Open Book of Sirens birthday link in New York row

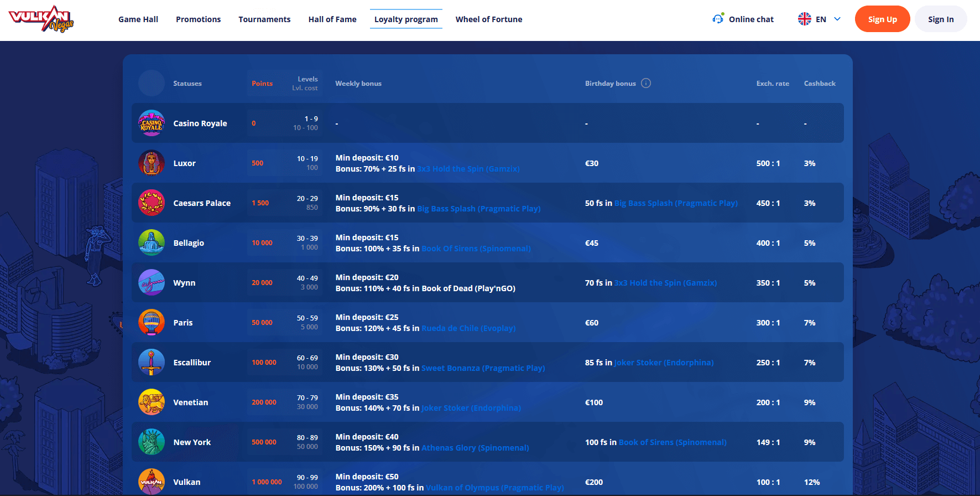pyautogui.click(x=673, y=442)
